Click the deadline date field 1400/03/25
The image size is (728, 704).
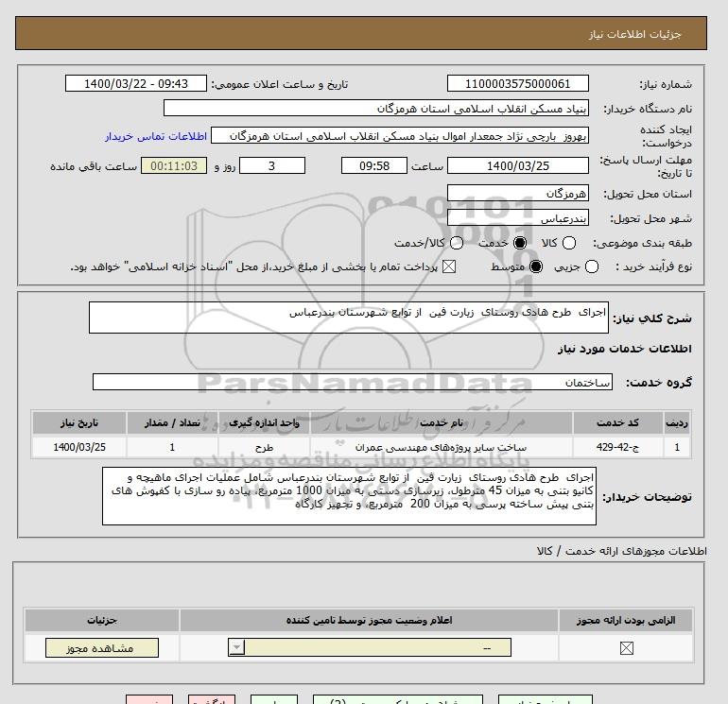pos(518,165)
